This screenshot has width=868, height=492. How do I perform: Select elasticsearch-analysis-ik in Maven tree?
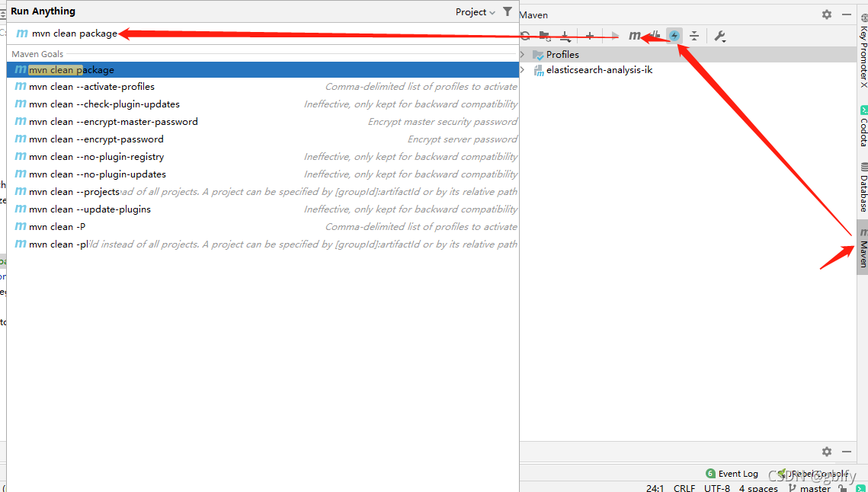click(x=600, y=70)
